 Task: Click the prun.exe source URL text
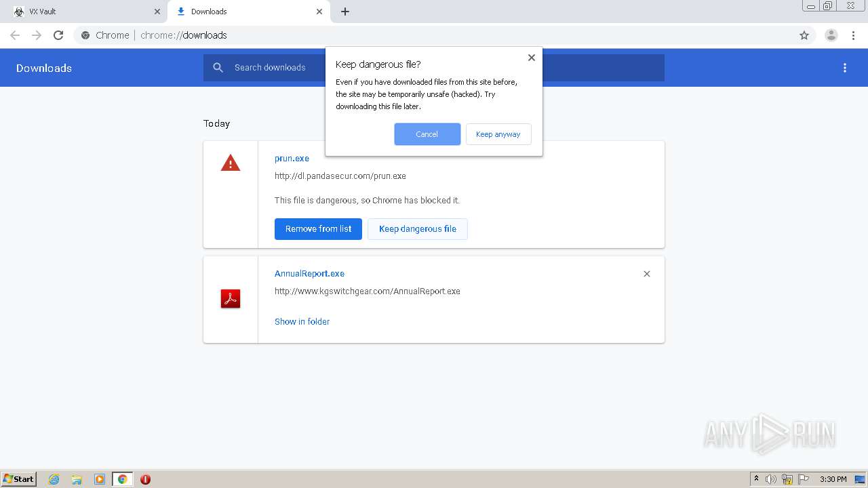(340, 176)
